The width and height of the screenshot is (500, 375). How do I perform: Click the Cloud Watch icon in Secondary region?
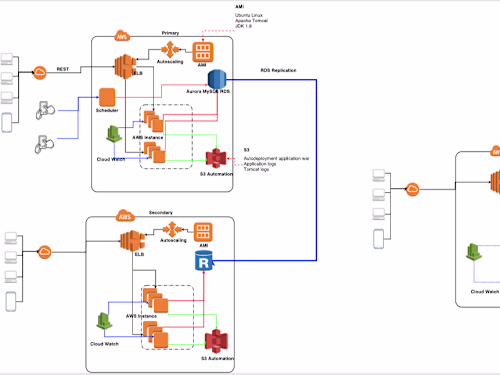tap(105, 321)
